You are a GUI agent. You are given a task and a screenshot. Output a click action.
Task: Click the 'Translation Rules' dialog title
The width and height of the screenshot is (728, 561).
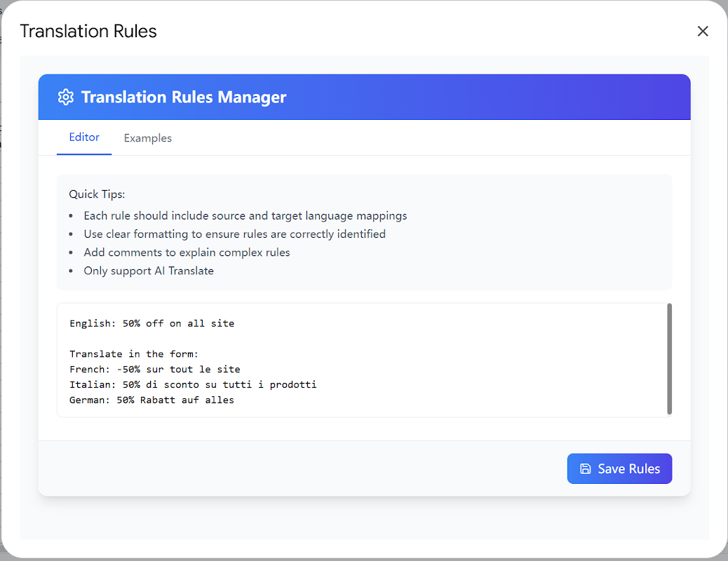[x=88, y=31]
